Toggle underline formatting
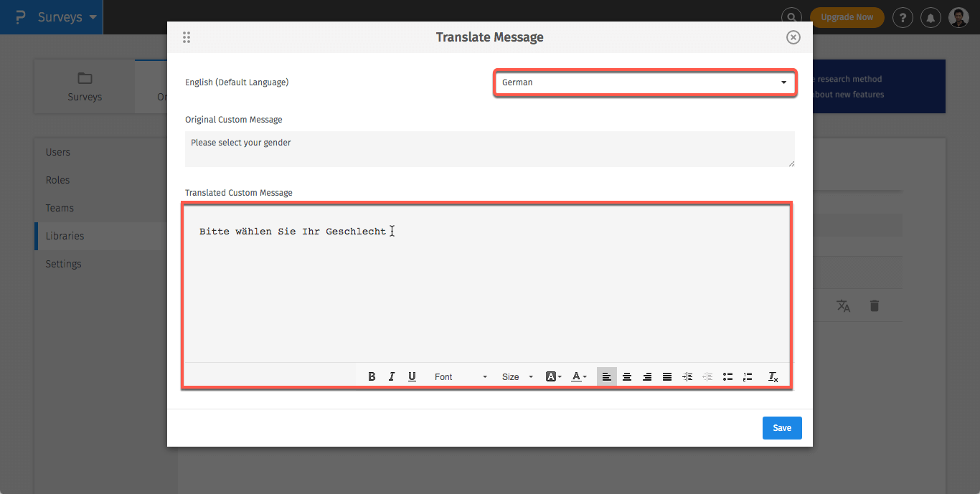Screen dimensions: 980x494 [412, 376]
